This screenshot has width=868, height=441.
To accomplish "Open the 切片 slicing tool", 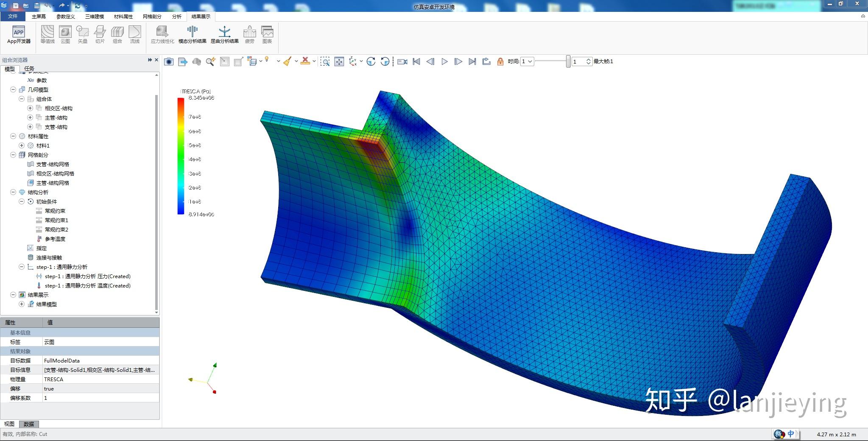I will (100, 34).
